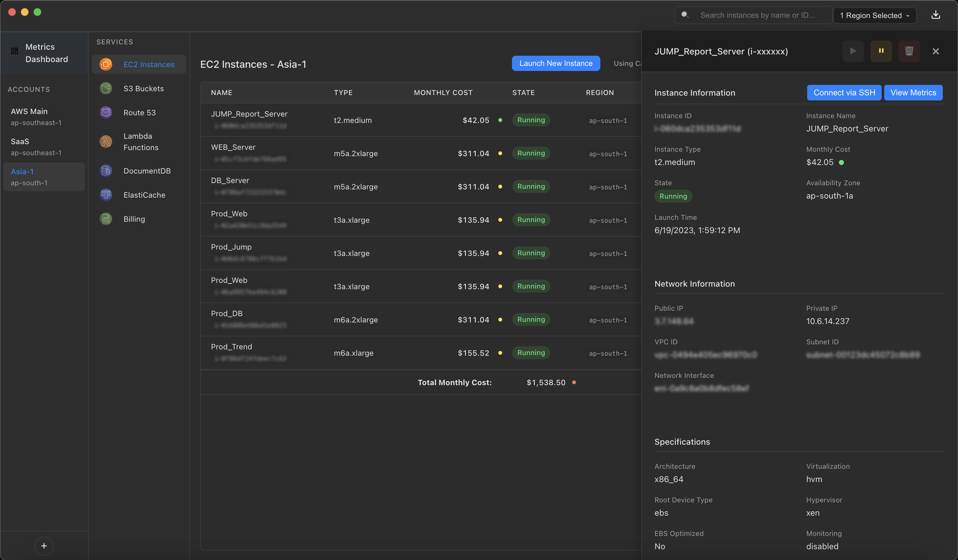
Task: Sort by the REGION column header
Action: click(x=599, y=92)
